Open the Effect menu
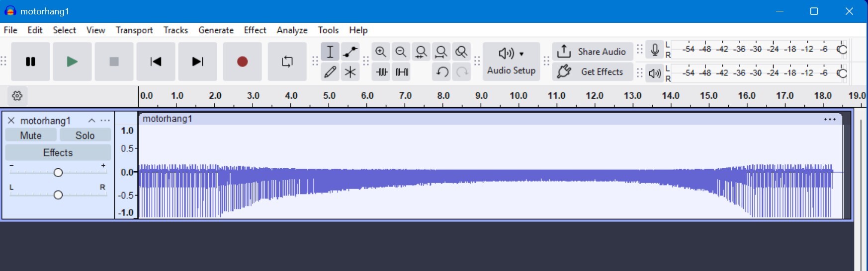Image resolution: width=868 pixels, height=271 pixels. 255,30
